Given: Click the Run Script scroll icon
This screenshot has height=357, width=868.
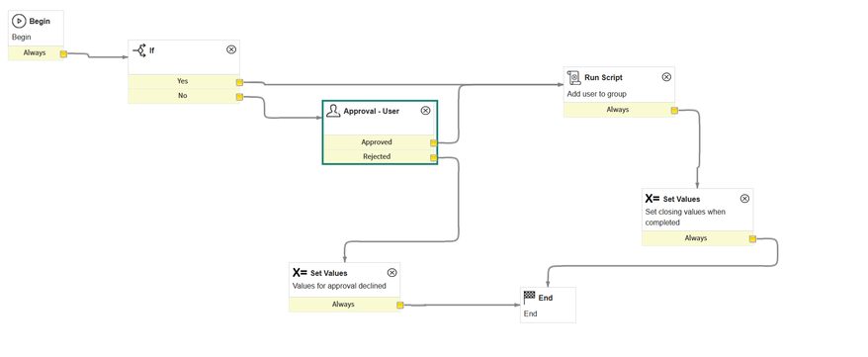Looking at the screenshot, I should pyautogui.click(x=574, y=77).
